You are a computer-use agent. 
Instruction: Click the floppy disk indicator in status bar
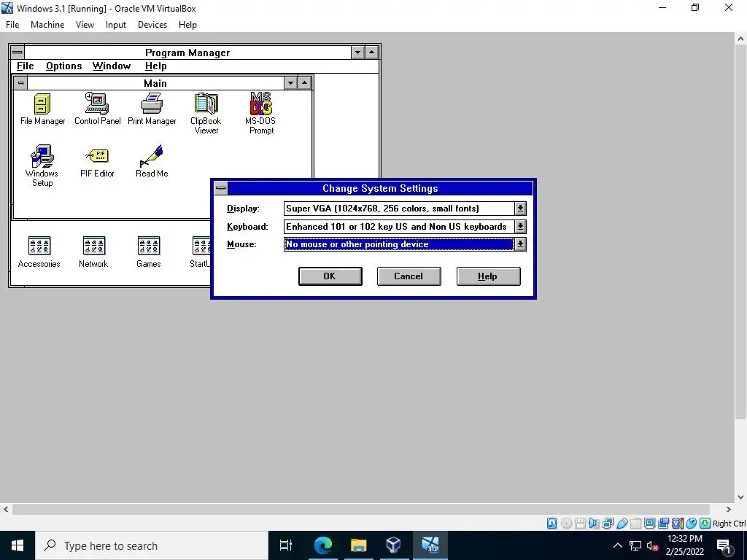click(580, 524)
